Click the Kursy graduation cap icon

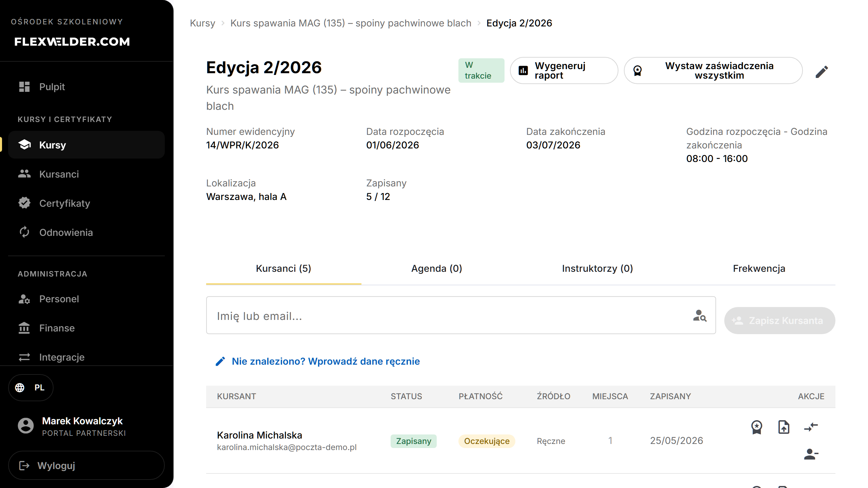(x=24, y=145)
